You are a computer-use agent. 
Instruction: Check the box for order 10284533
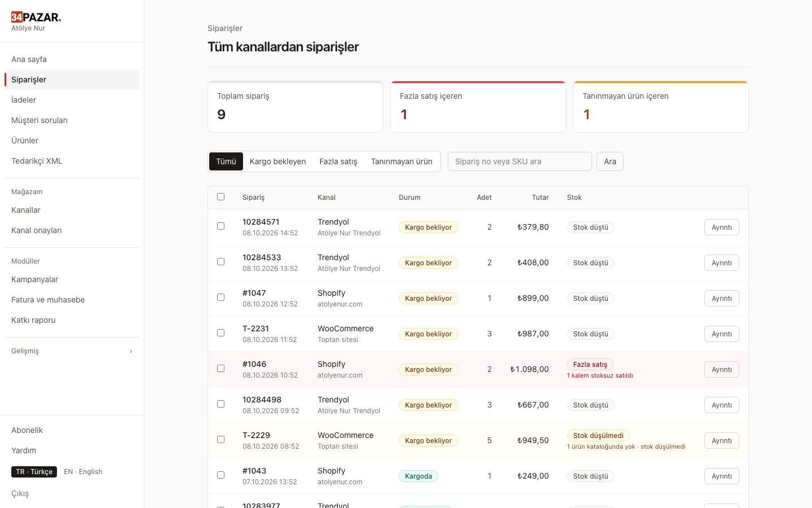pos(220,262)
